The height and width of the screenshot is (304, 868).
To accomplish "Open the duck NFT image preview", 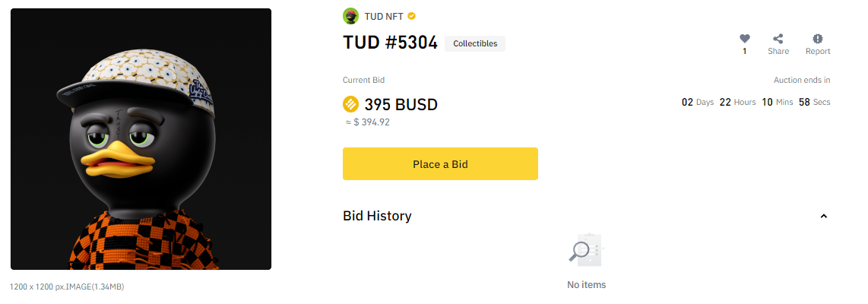I will (141, 139).
